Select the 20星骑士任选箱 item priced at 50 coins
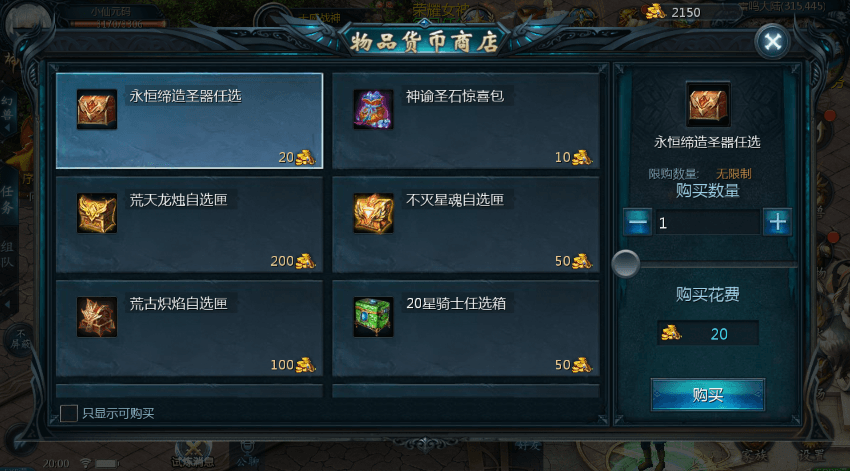The height and width of the screenshot is (471, 852). [466, 328]
